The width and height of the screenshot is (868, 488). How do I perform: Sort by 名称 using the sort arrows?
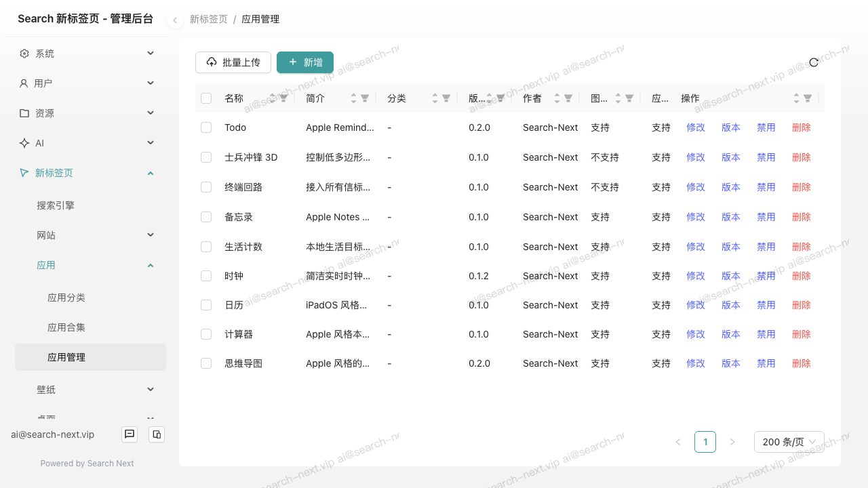(x=273, y=98)
